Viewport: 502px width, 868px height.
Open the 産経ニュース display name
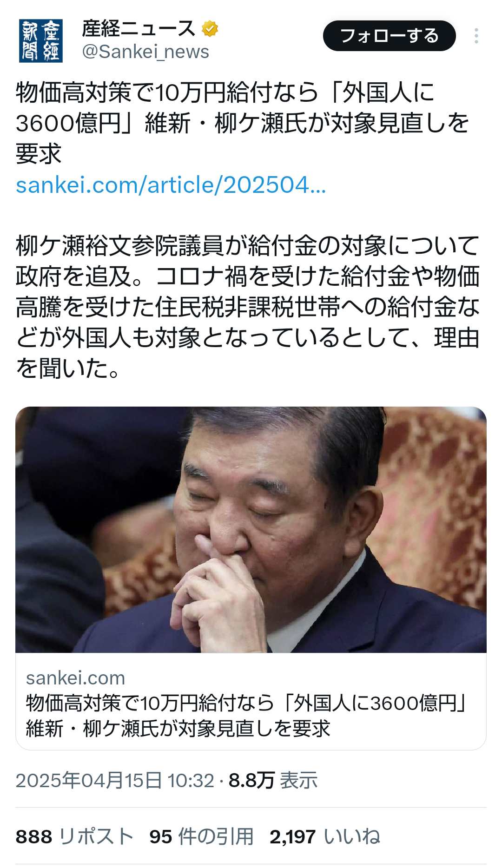[139, 29]
